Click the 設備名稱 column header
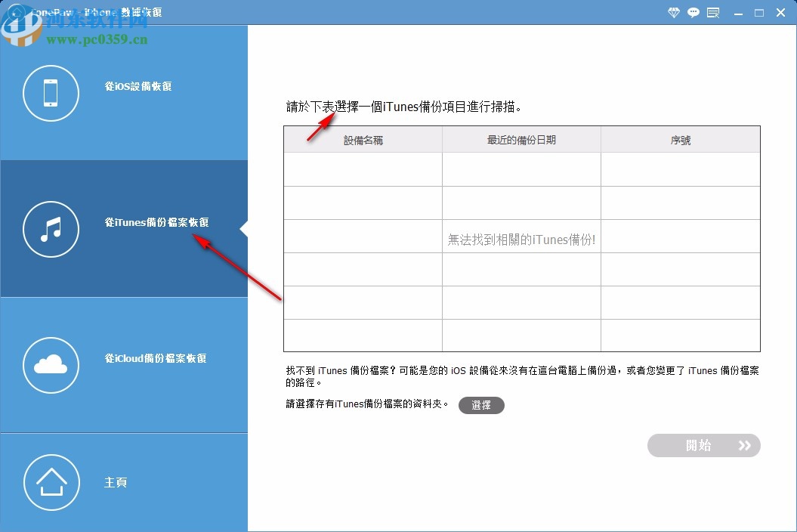This screenshot has width=797, height=532. (x=363, y=138)
